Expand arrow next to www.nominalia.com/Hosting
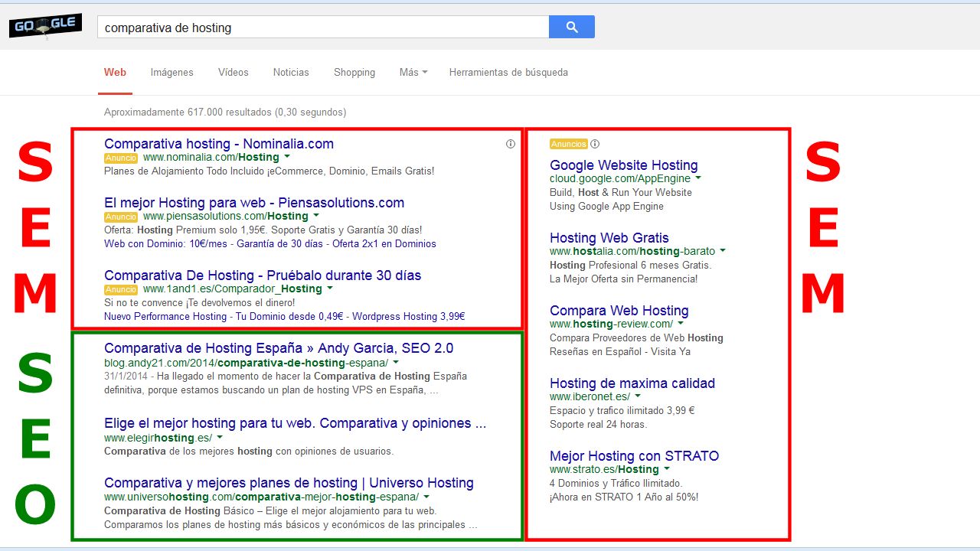Image resolution: width=980 pixels, height=551 pixels. point(286,157)
